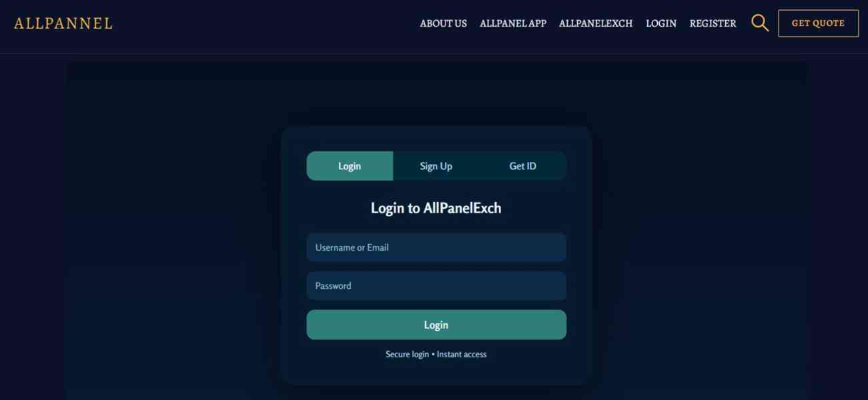Switch to the Login tab in the form
This screenshot has width=868, height=400.
point(350,166)
